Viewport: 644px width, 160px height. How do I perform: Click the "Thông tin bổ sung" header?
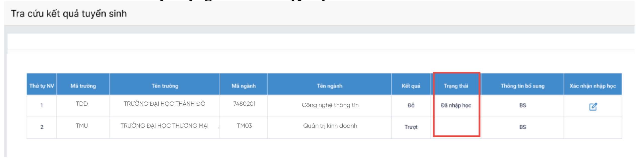point(522,86)
